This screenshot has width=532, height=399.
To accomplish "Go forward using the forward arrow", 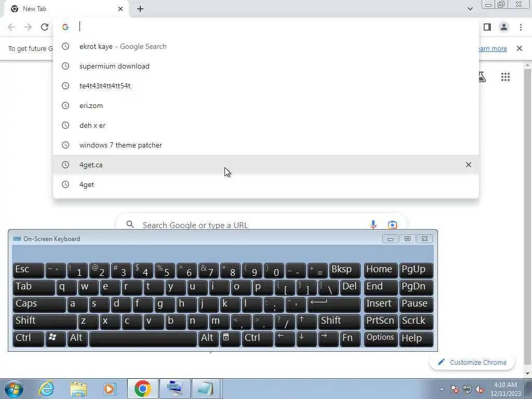I will 28,27.
